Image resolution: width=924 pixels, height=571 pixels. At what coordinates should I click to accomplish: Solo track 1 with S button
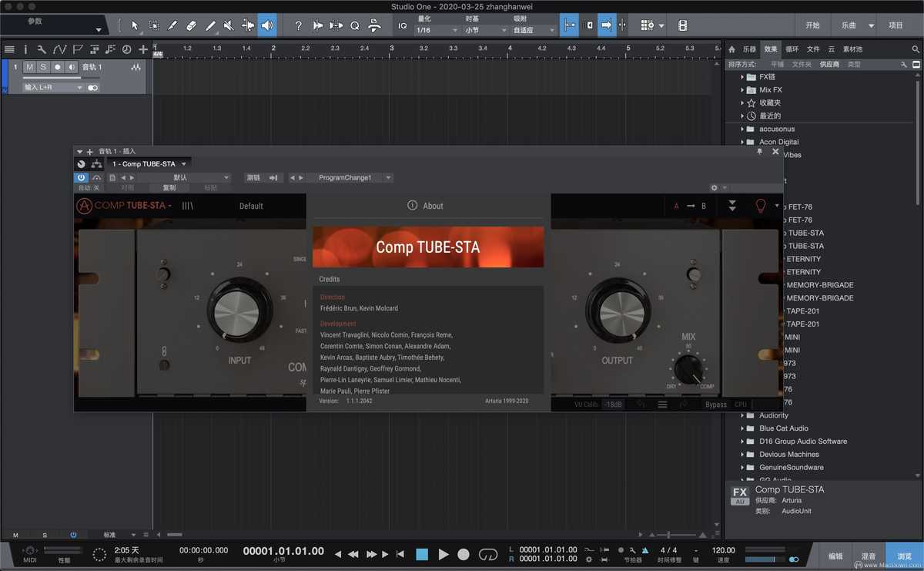[43, 67]
